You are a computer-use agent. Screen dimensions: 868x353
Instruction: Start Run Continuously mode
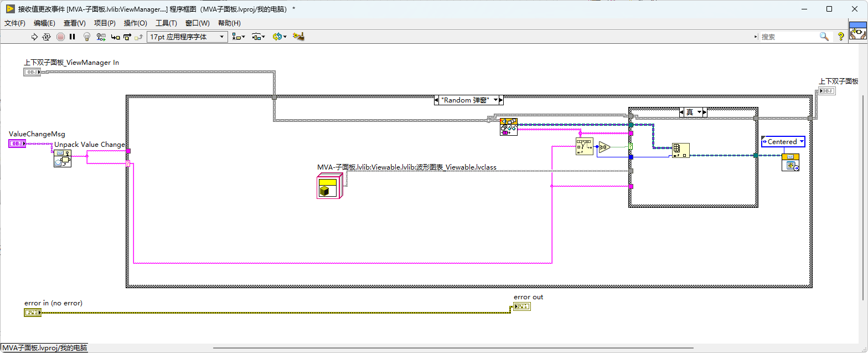(x=47, y=37)
